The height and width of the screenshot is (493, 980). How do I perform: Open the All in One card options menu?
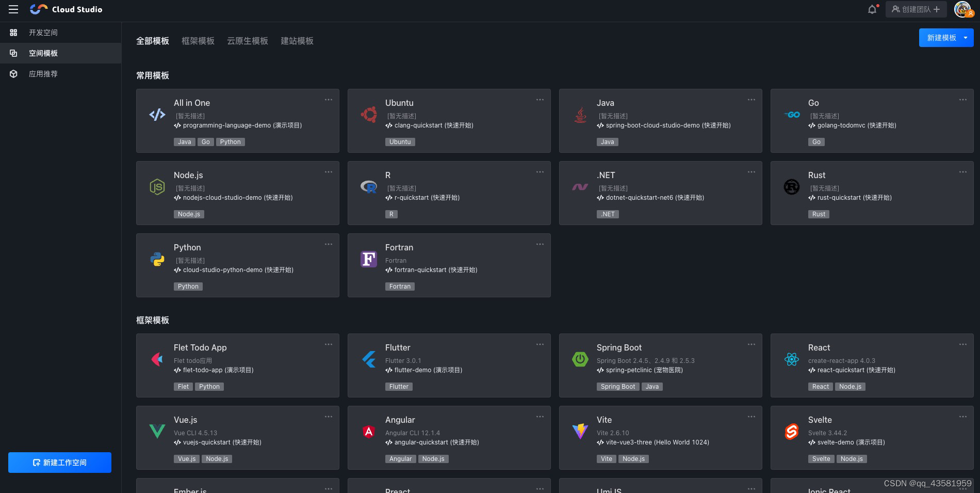pos(329,100)
